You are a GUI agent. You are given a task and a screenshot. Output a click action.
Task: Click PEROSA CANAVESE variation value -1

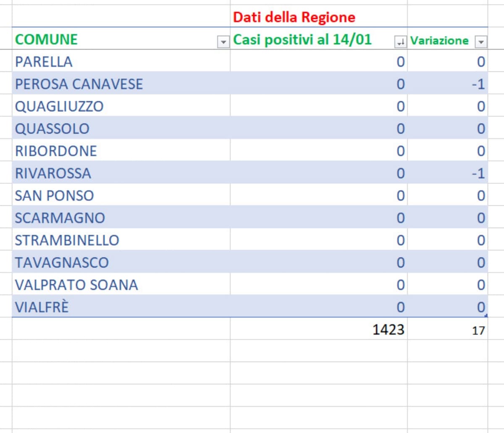coord(478,84)
